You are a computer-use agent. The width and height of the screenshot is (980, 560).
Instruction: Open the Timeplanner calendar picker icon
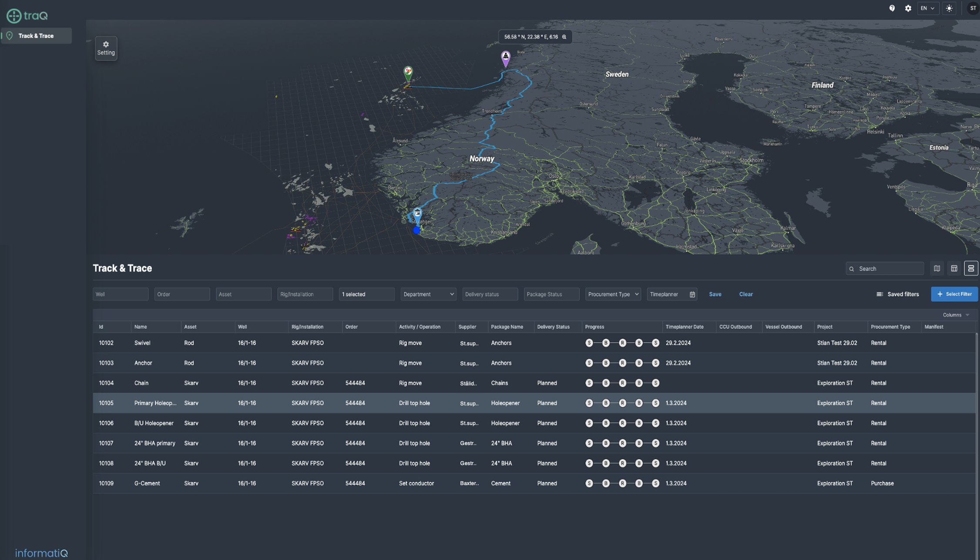pyautogui.click(x=692, y=294)
